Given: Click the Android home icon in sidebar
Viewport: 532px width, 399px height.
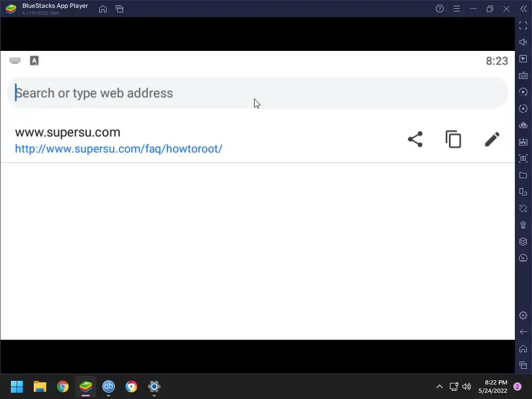Looking at the screenshot, I should tap(523, 349).
